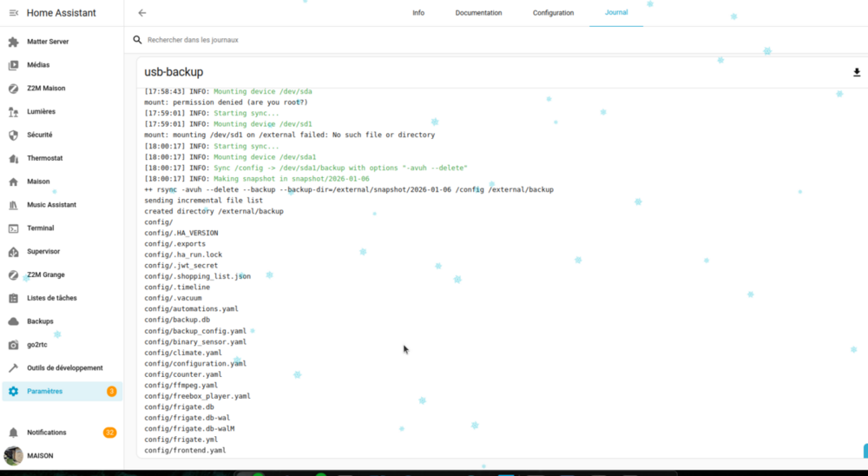Click the Outils de développement hammer icon
868x476 pixels.
click(14, 367)
